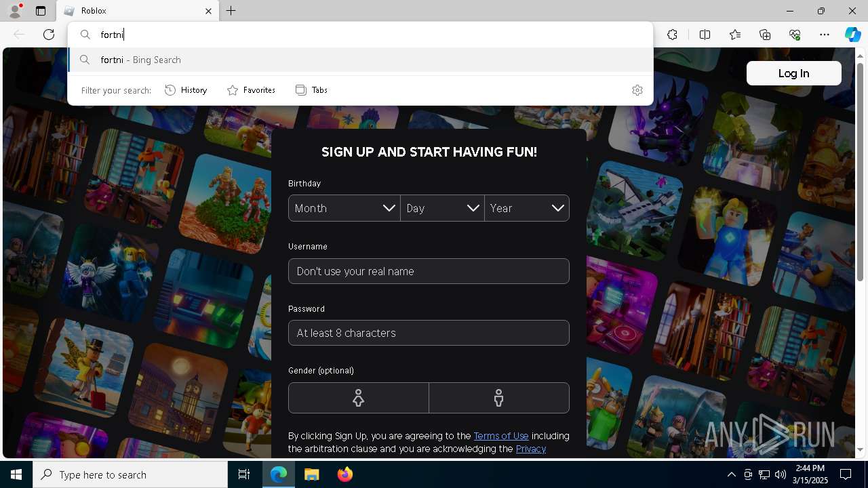Open the Terms of Use link
868x488 pixels.
coord(501,436)
